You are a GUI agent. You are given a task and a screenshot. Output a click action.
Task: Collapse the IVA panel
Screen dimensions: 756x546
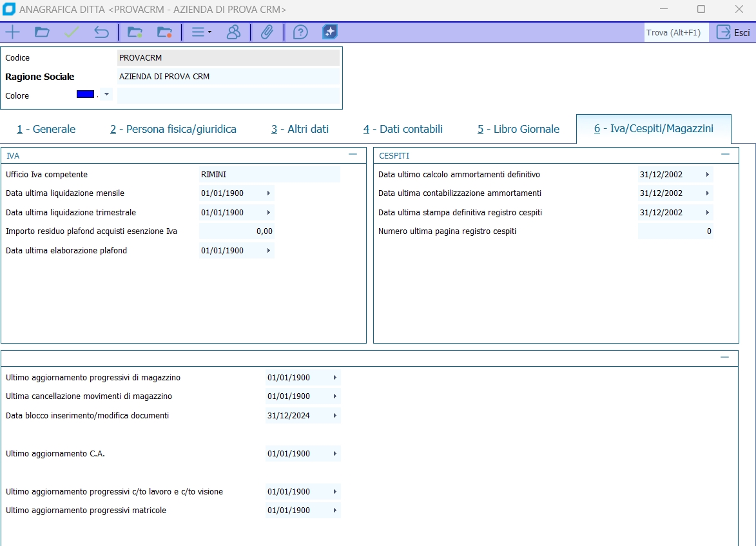point(353,155)
